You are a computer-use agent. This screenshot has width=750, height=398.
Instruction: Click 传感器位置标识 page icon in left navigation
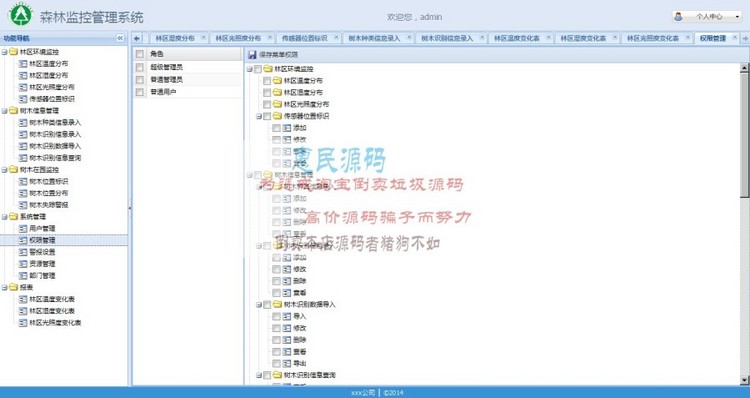(x=22, y=99)
